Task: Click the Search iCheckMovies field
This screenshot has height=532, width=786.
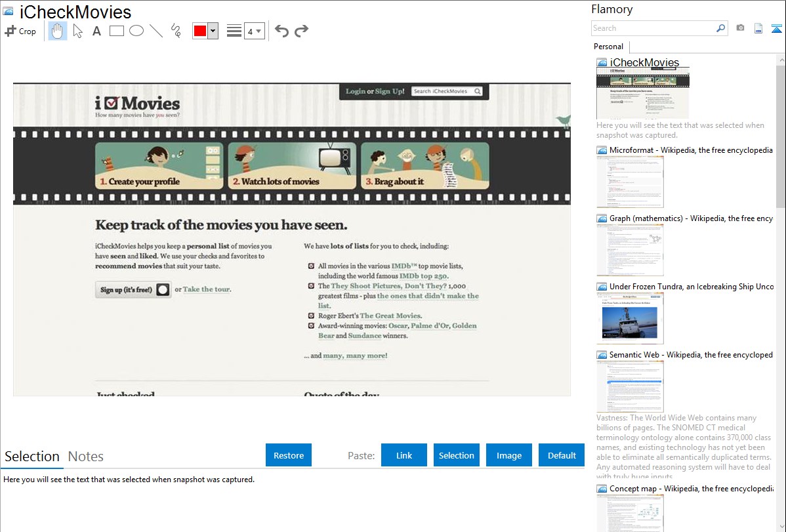Action: (x=447, y=91)
